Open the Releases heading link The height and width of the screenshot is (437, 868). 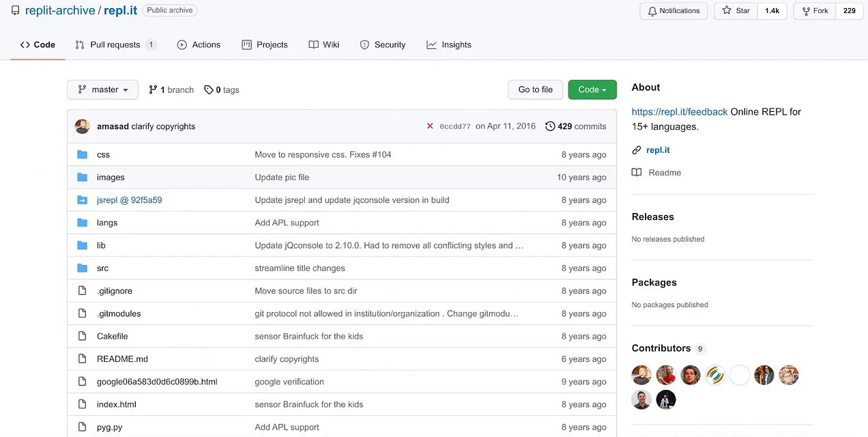click(653, 216)
